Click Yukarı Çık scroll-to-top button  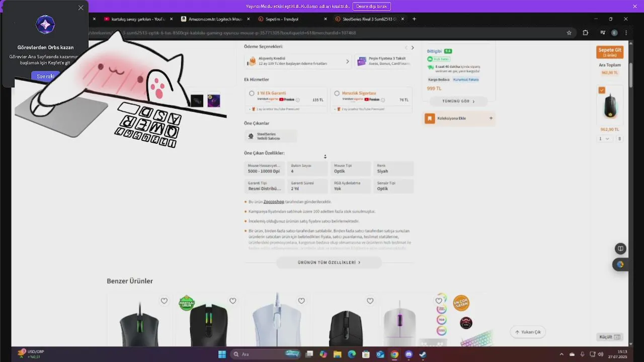point(528,332)
